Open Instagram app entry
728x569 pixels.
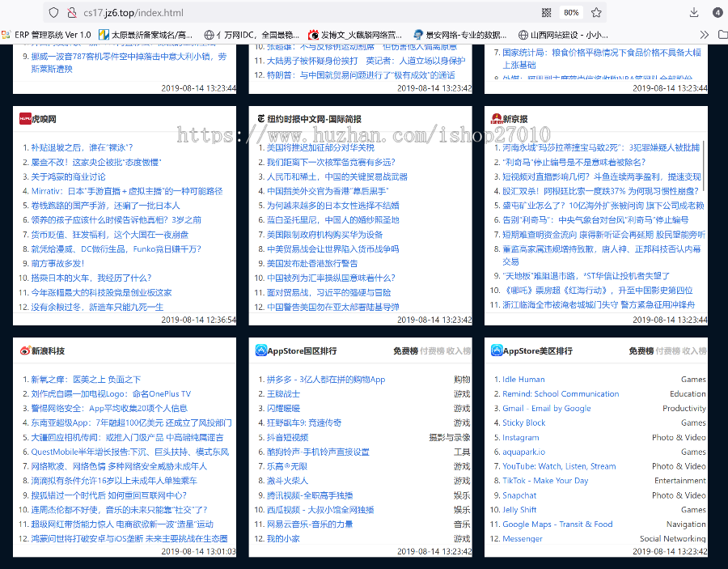click(x=520, y=437)
